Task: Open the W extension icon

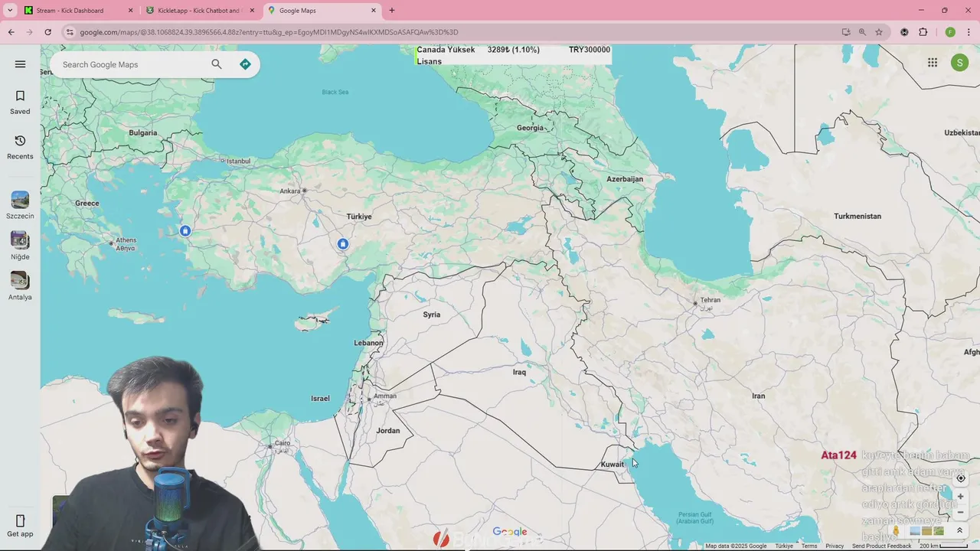Action: coord(904,32)
